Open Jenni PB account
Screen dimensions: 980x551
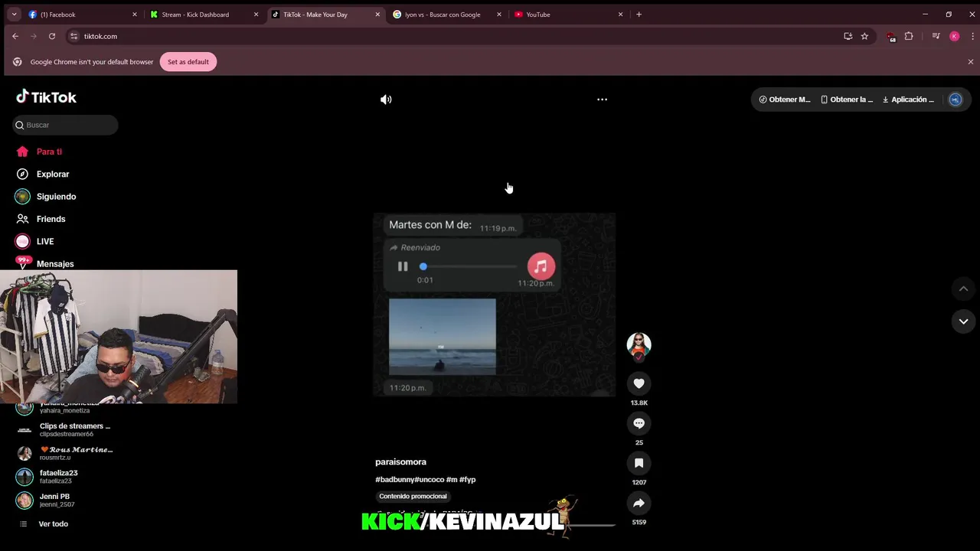[x=46, y=500]
